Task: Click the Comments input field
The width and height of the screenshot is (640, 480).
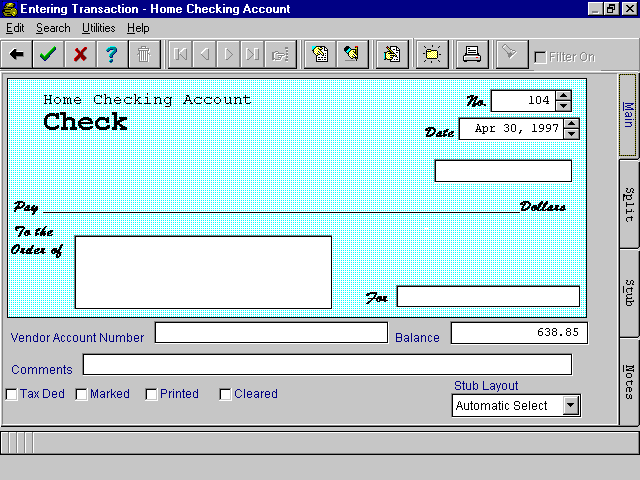Action: (x=327, y=365)
